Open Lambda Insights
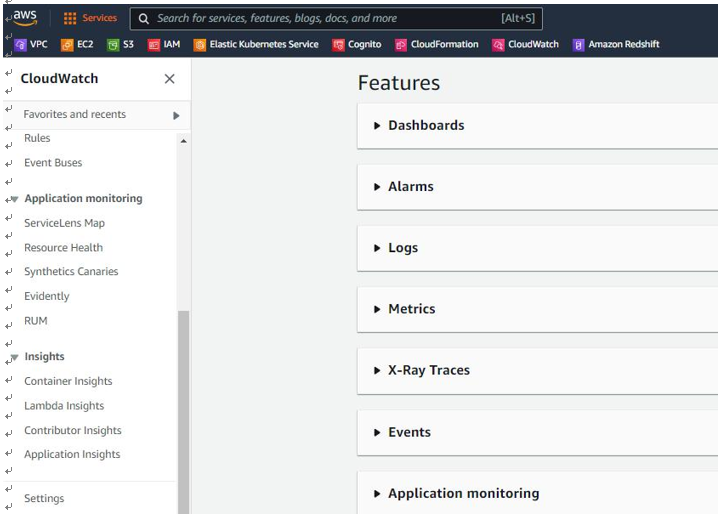 click(x=64, y=406)
